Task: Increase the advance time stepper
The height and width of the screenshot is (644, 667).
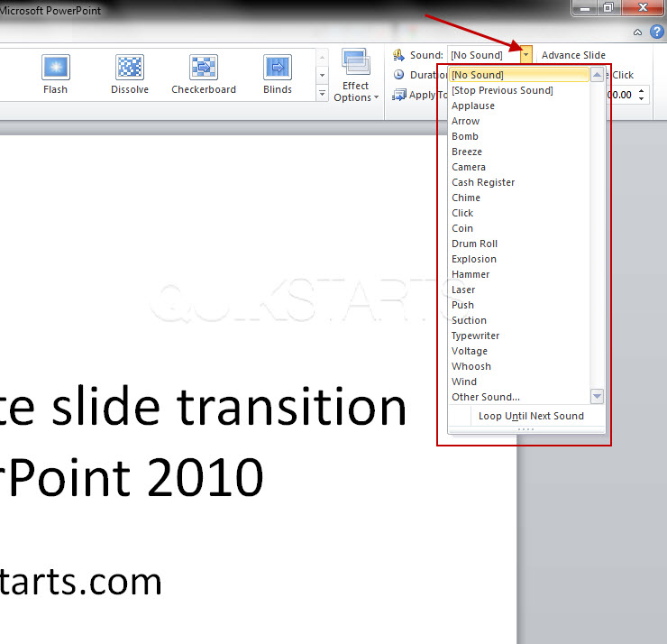Action: click(x=642, y=91)
